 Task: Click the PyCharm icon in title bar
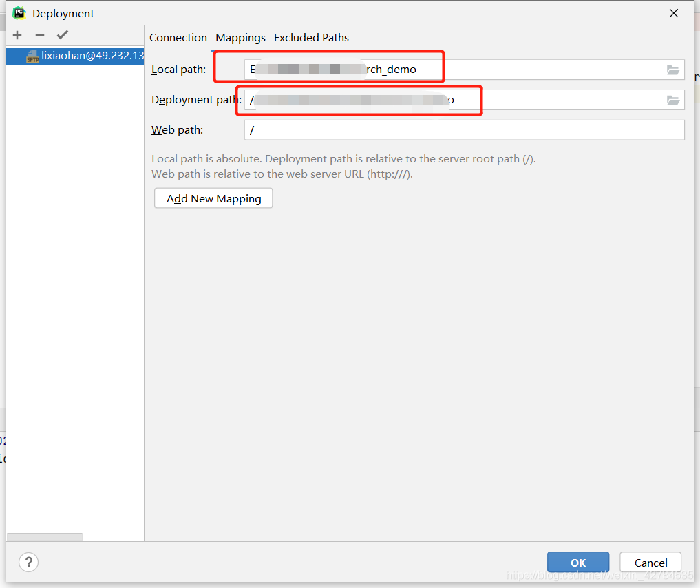click(19, 13)
